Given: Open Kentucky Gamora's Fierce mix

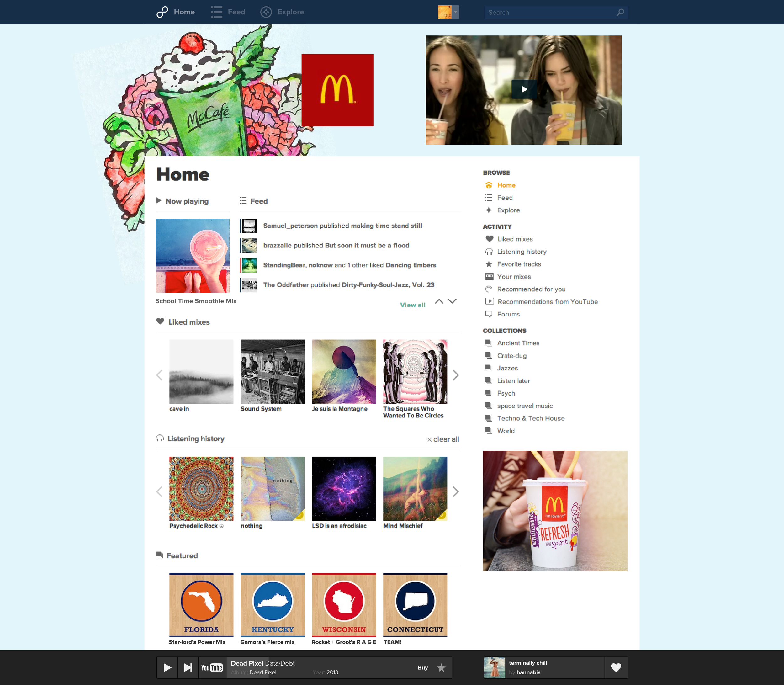Looking at the screenshot, I should 273,605.
